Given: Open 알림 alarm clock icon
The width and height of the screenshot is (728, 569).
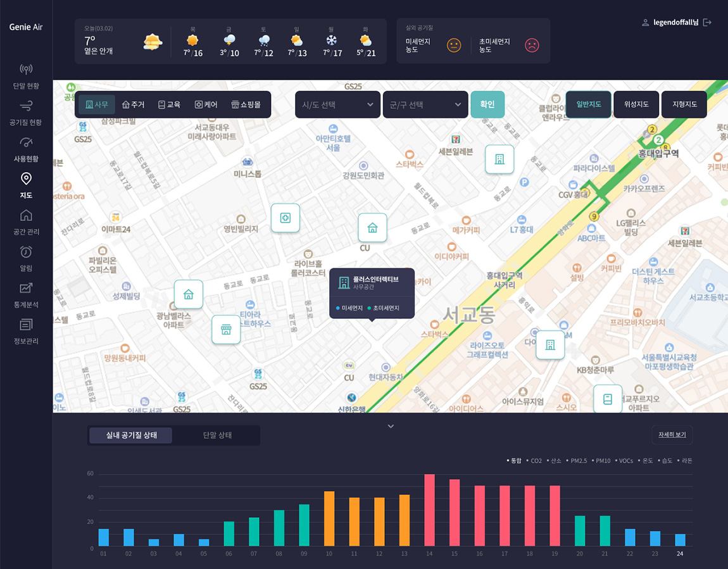Looking at the screenshot, I should click(x=26, y=252).
